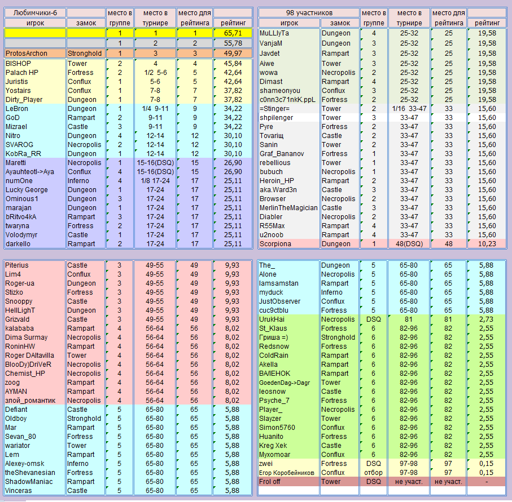Image resolution: width=512 pixels, height=502 pixels.
Task: Select the Гриша =) player cell
Action: click(x=289, y=337)
